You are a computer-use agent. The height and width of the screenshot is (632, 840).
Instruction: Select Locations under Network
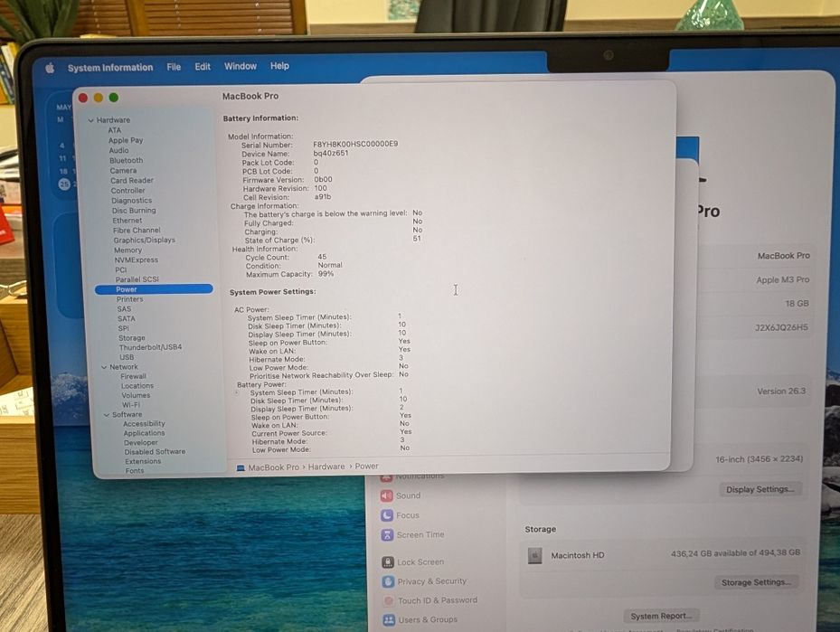tap(137, 386)
